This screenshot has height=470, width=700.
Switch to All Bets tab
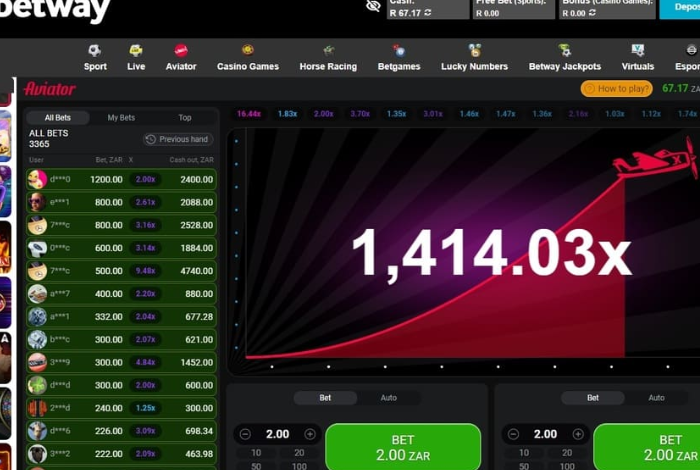point(58,118)
